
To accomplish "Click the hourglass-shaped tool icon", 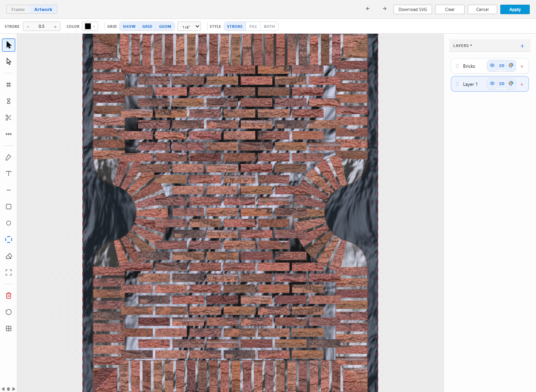I will 9,101.
